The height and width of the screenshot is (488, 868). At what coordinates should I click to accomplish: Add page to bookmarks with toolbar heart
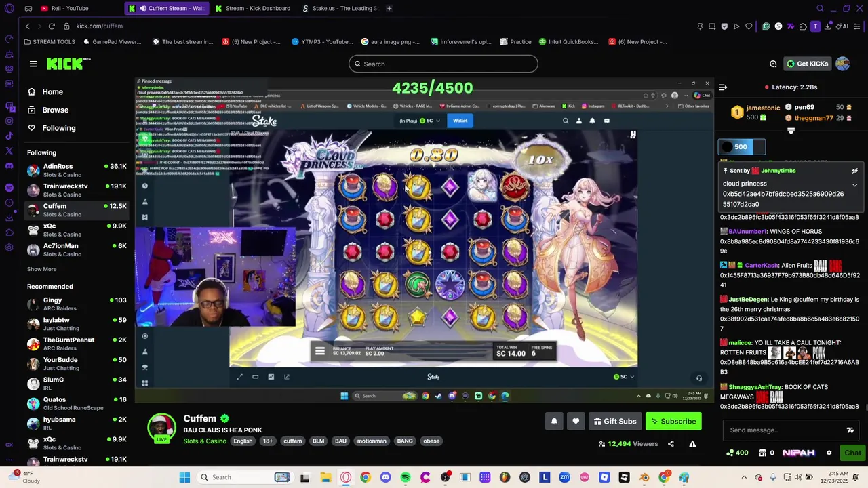click(749, 26)
